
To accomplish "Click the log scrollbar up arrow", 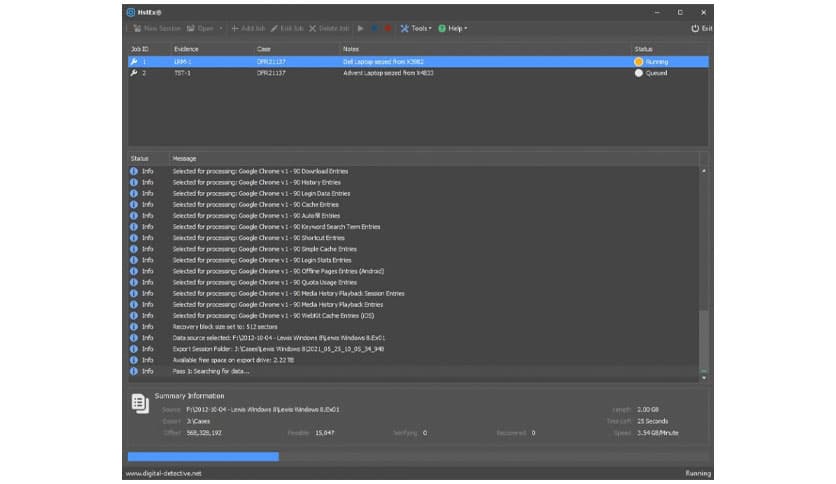I will coord(704,171).
